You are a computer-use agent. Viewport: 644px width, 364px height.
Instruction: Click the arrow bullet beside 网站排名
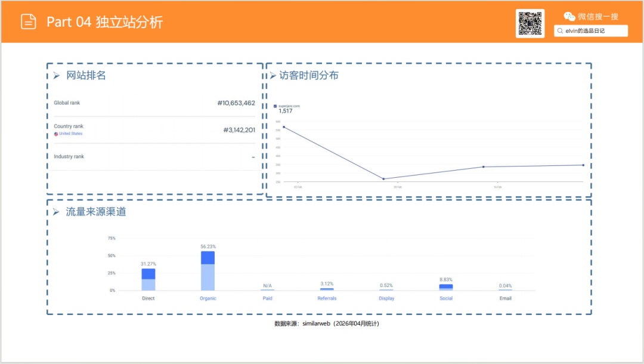[x=56, y=76]
